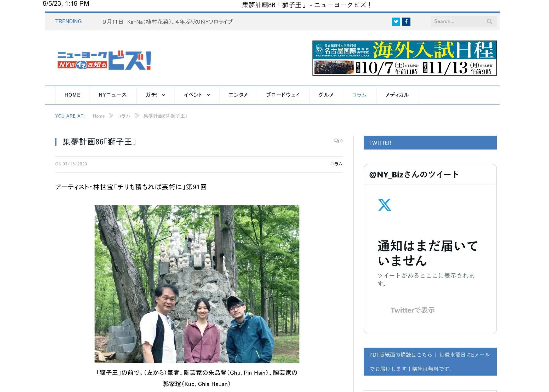Click the X logo in Twitter widget
The height and width of the screenshot is (392, 549).
[384, 205]
